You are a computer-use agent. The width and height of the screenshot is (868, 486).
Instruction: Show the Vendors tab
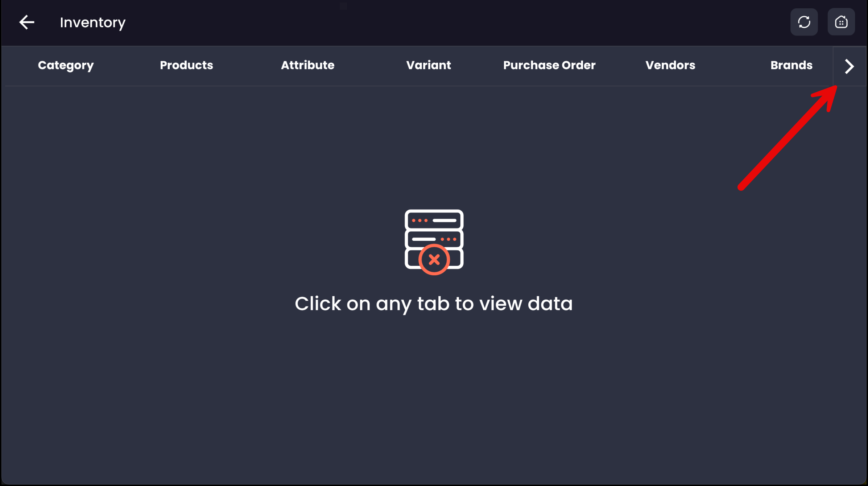pyautogui.click(x=670, y=65)
